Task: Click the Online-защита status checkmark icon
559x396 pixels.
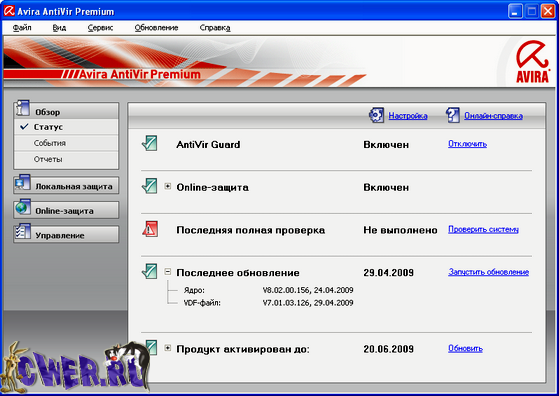Action: pyautogui.click(x=149, y=186)
